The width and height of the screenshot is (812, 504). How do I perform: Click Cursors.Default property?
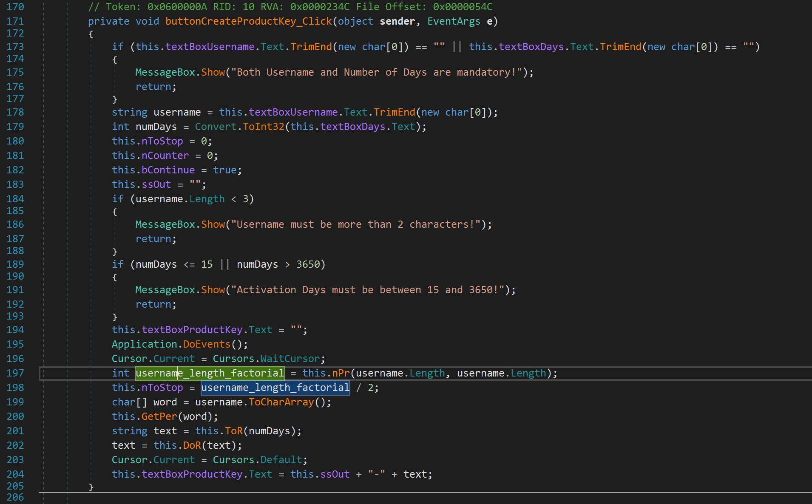[x=258, y=460]
